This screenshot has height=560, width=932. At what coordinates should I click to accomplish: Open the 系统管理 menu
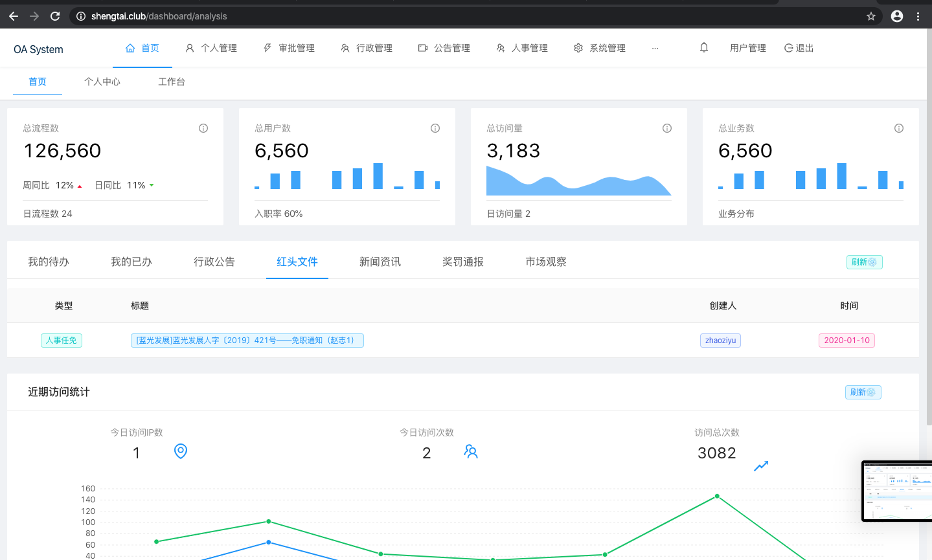(600, 48)
